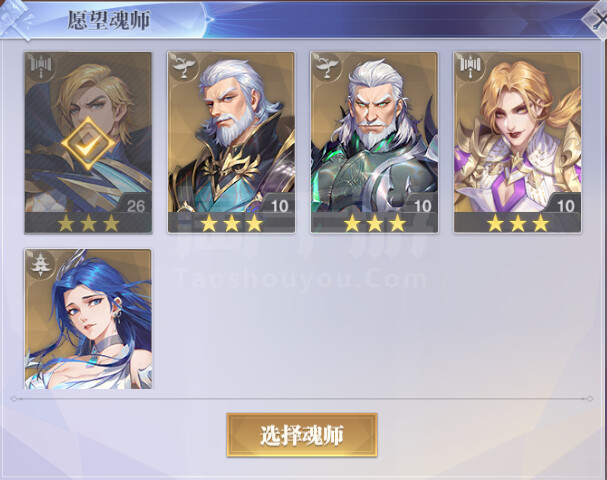Click the gold checkmark on the selected blonde hero
Image resolution: width=607 pixels, height=480 pixels.
point(88,144)
